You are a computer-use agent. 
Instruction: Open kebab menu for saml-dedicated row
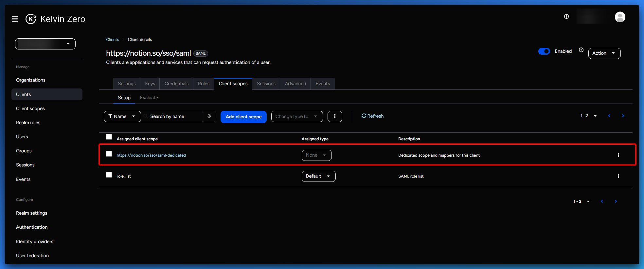[x=618, y=155]
